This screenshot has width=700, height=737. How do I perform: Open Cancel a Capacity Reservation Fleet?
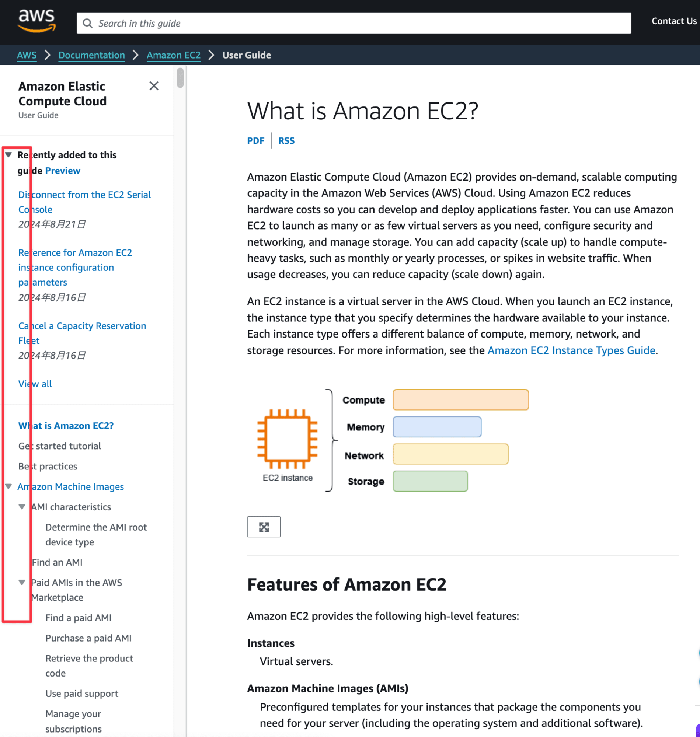83,333
